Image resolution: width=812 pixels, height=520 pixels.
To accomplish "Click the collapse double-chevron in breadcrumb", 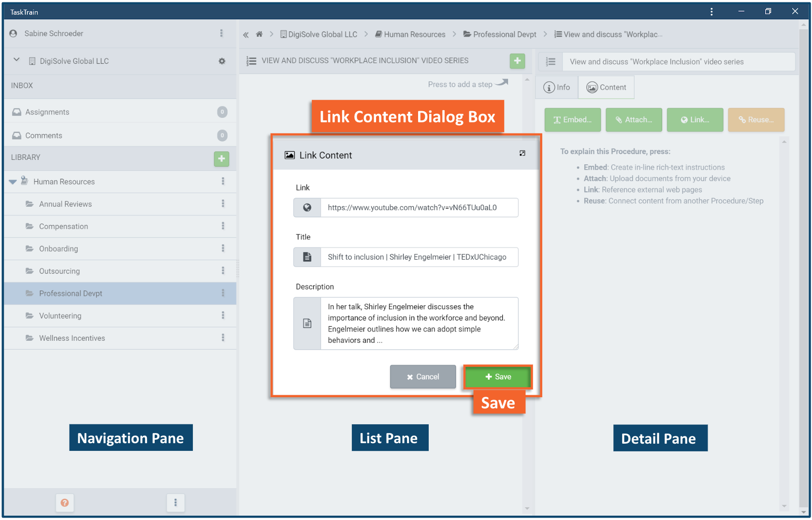I will (246, 35).
